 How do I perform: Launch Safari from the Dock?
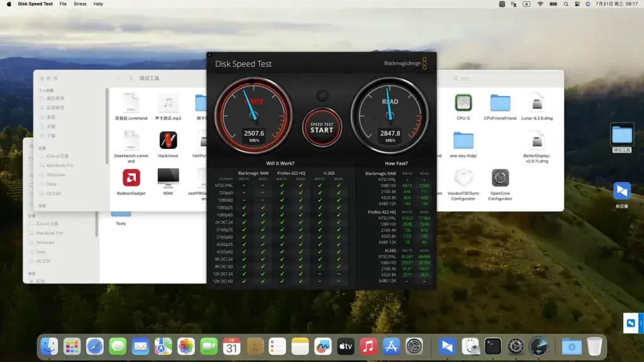click(x=94, y=346)
